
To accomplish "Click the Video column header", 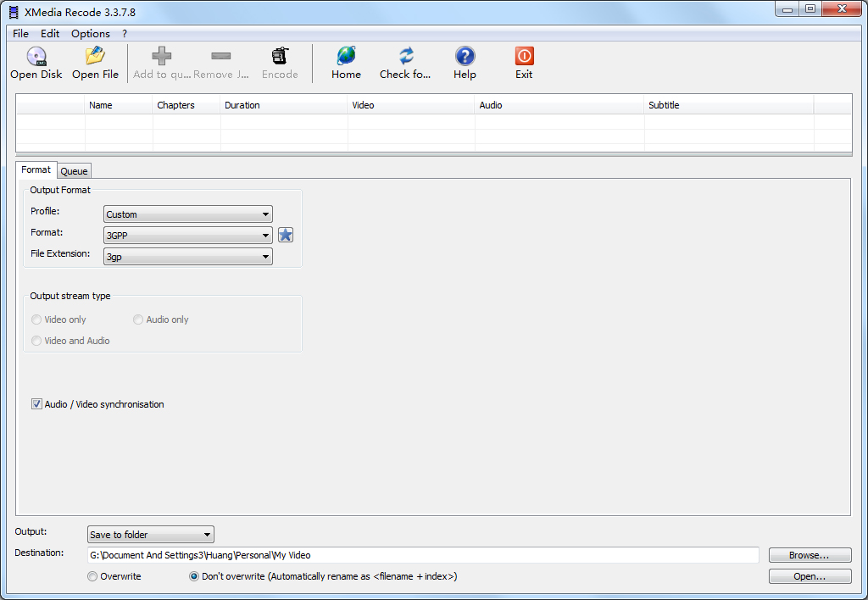I will 411,105.
